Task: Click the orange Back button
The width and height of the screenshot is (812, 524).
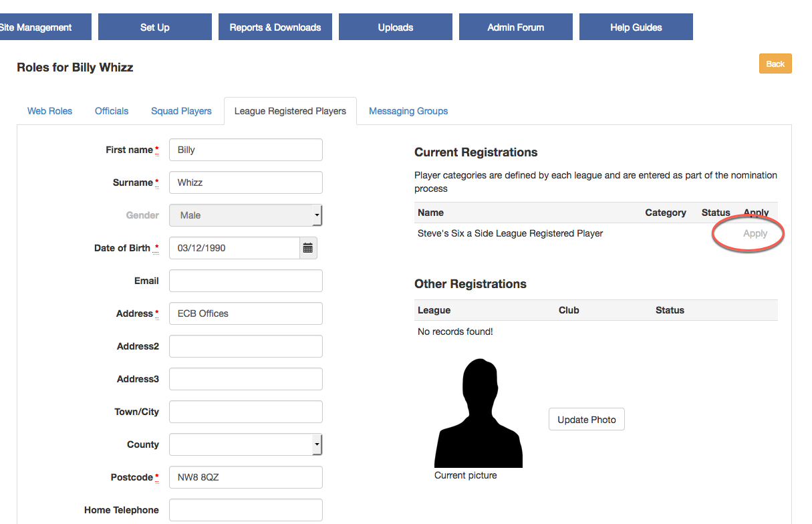Action: [x=775, y=63]
